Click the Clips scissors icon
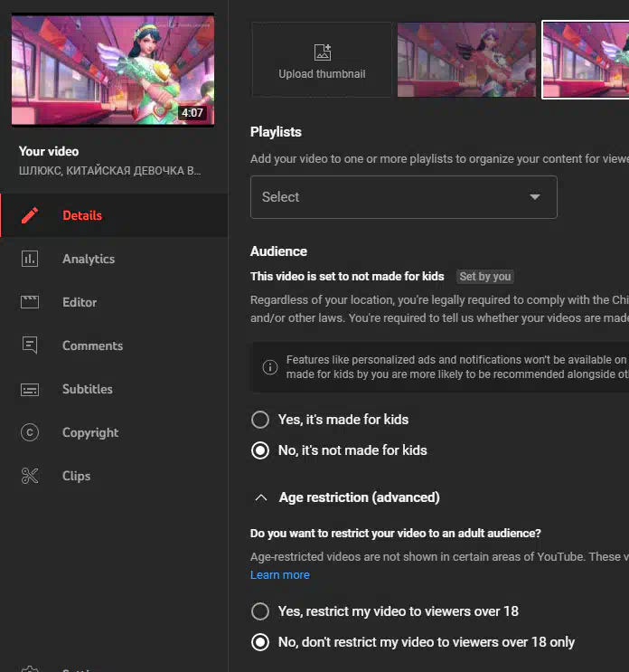 click(x=30, y=476)
